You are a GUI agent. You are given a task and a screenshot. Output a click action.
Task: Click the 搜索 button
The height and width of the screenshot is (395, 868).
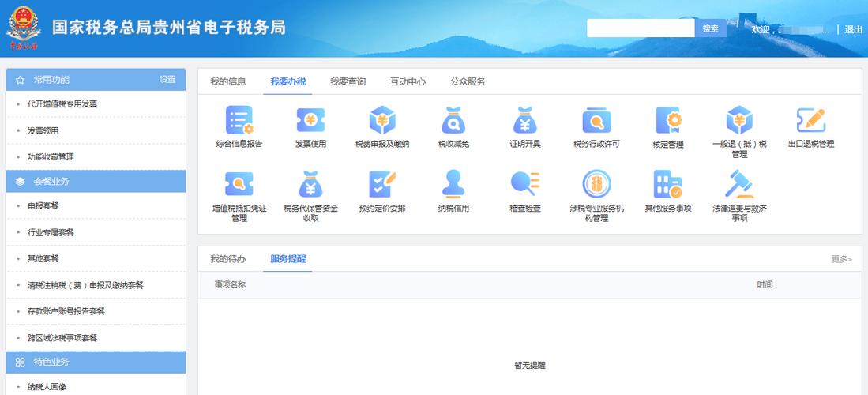tap(710, 28)
